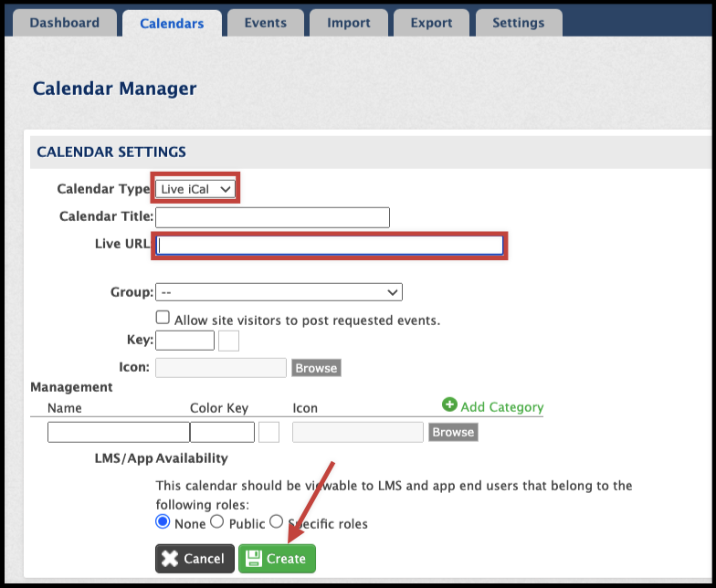Pick the category Color Key swatch
Image resolution: width=716 pixels, height=588 pixels.
coord(268,432)
